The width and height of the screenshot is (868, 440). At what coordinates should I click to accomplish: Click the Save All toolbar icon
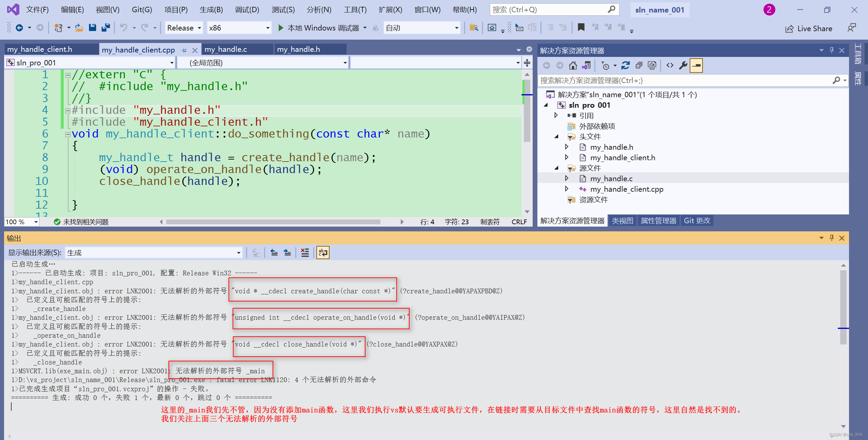(x=106, y=28)
